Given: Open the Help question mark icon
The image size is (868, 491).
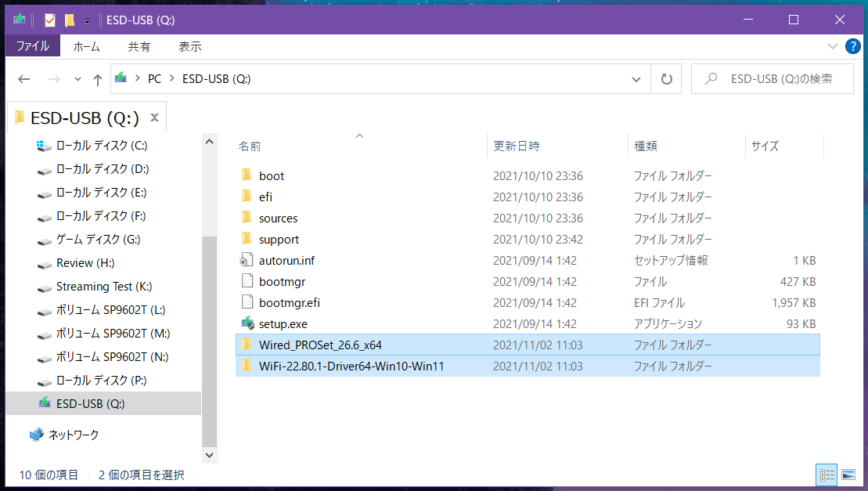Looking at the screenshot, I should 852,46.
